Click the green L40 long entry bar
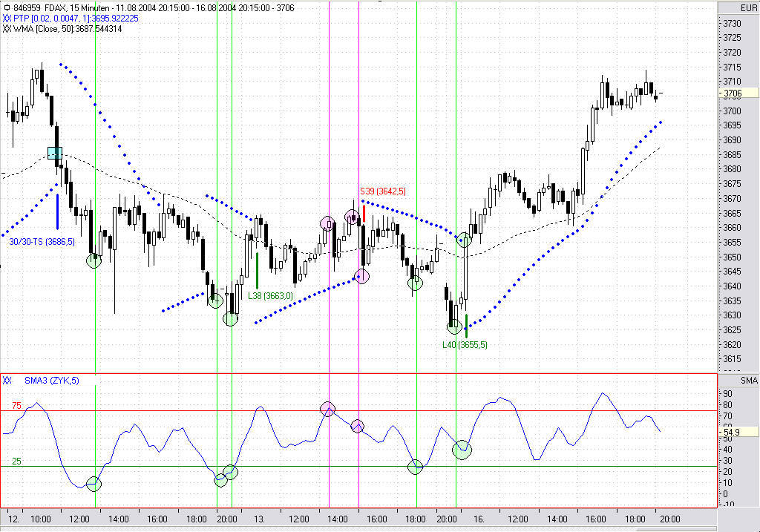 coord(466,326)
